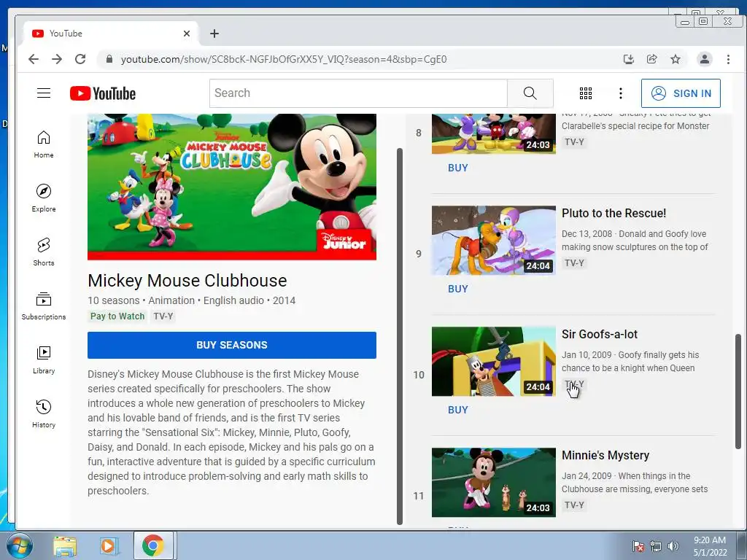Open Shorts in sidebar
This screenshot has width=747, height=560.
pyautogui.click(x=44, y=252)
